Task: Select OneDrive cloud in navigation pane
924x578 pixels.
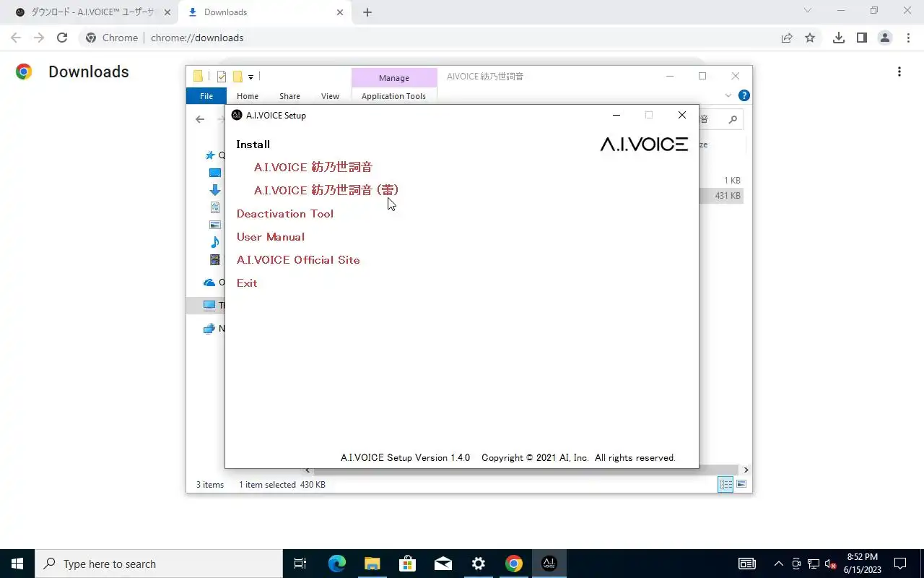Action: (x=209, y=282)
